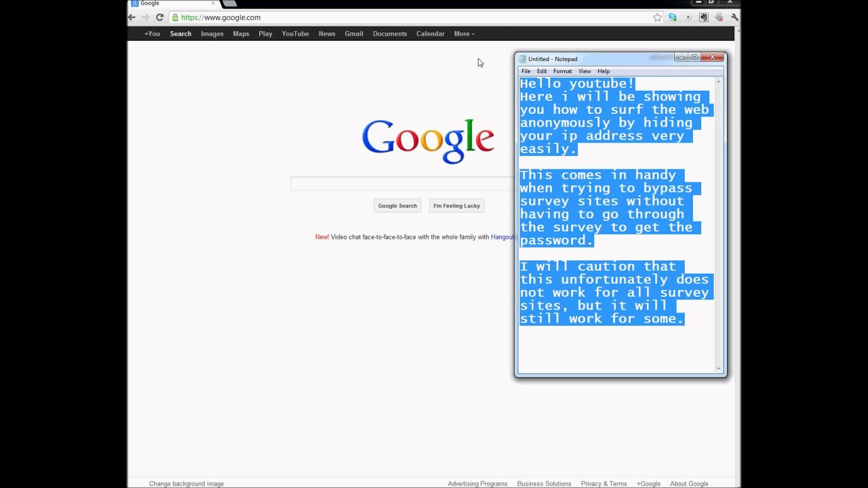Open the Privacy & Terms footer link

pyautogui.click(x=604, y=484)
